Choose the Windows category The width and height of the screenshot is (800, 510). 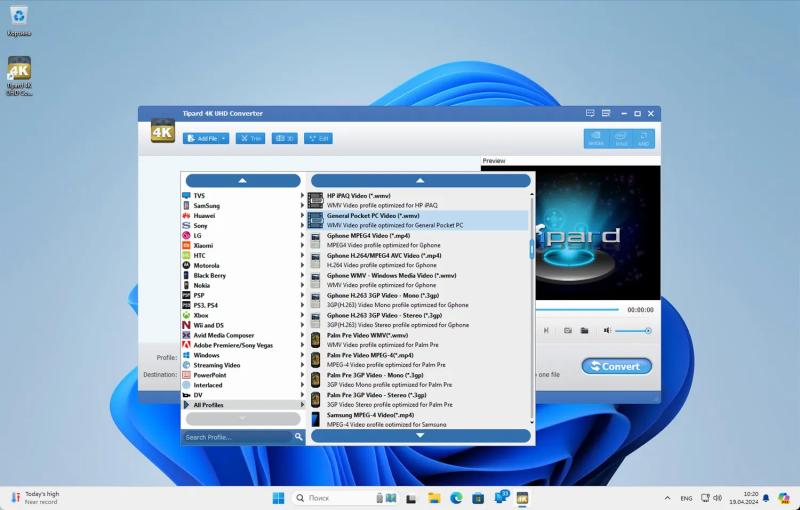coord(243,355)
